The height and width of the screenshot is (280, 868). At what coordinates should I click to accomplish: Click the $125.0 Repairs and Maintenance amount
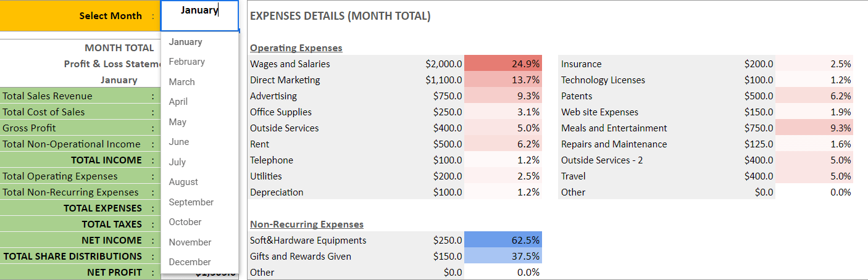pyautogui.click(x=759, y=144)
